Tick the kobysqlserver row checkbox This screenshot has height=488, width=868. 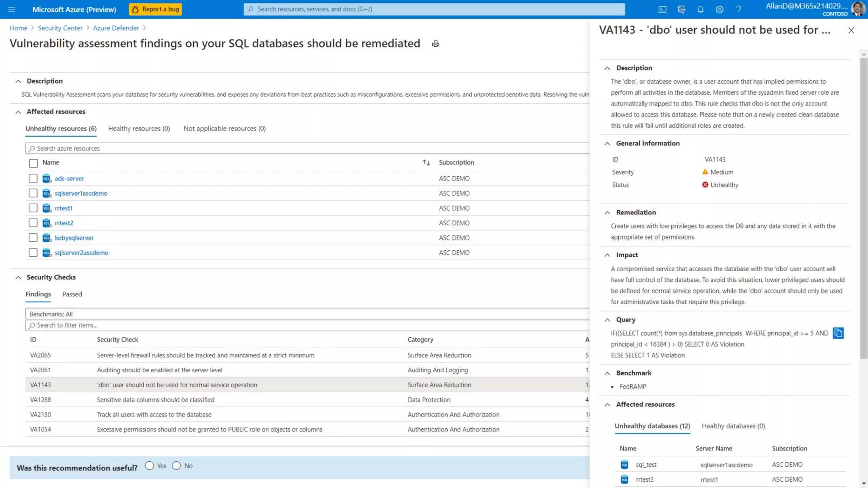(33, 238)
